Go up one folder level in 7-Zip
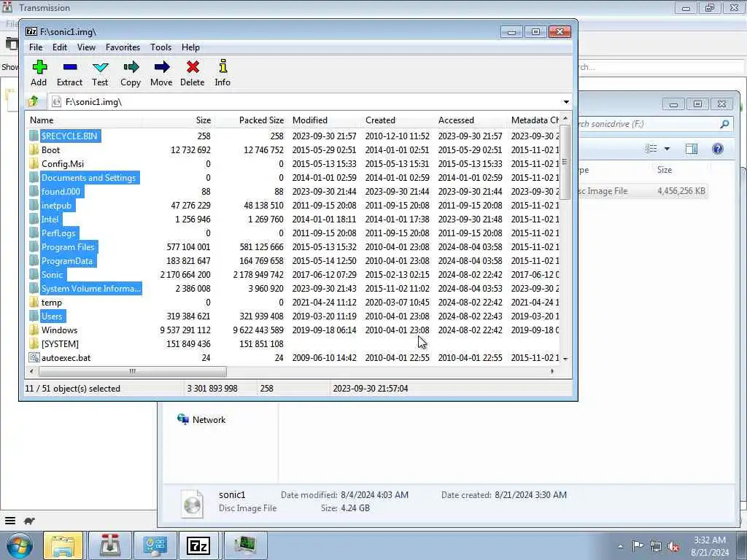Image resolution: width=747 pixels, height=560 pixels. point(34,101)
